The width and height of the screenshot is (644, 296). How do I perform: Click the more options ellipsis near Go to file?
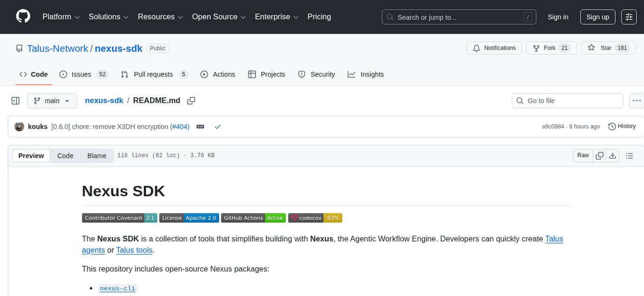(636, 100)
